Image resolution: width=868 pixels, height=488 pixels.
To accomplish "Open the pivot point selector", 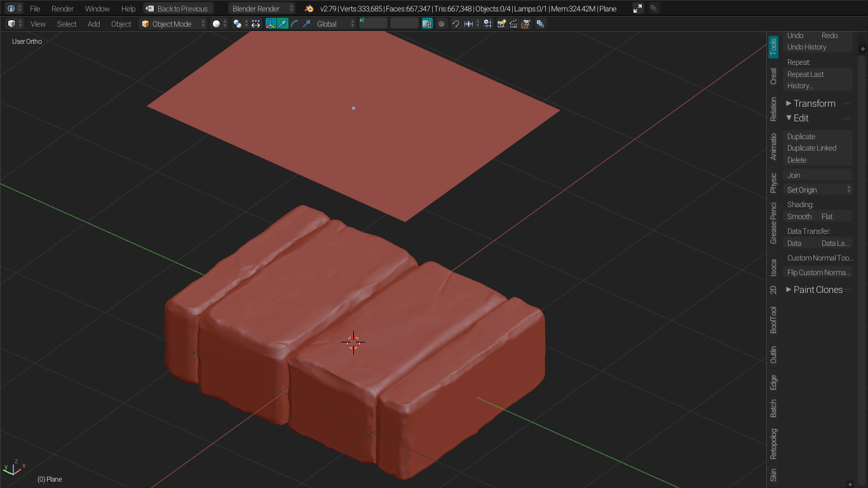I will pyautogui.click(x=240, y=24).
